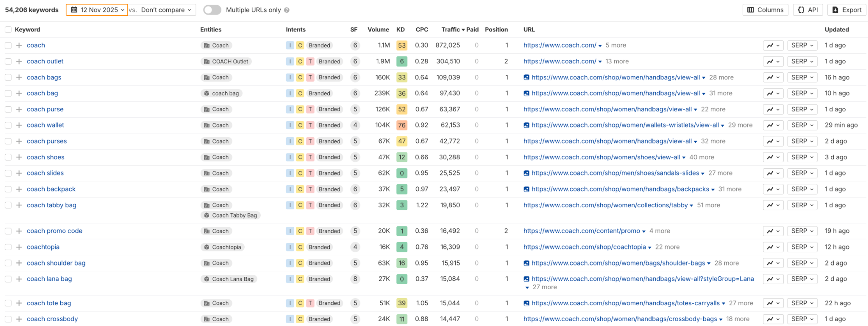
Task: Click the plus icon next to coach outlet
Action: tap(19, 61)
